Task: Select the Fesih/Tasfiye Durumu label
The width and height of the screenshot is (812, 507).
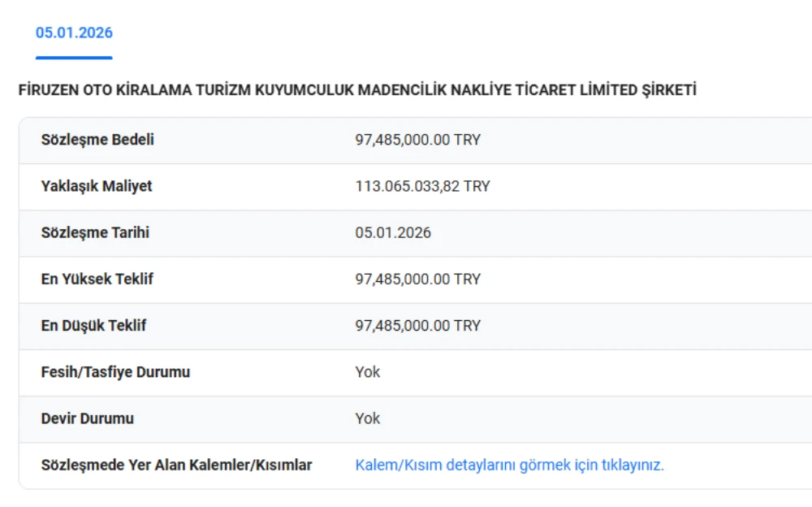Action: (115, 372)
